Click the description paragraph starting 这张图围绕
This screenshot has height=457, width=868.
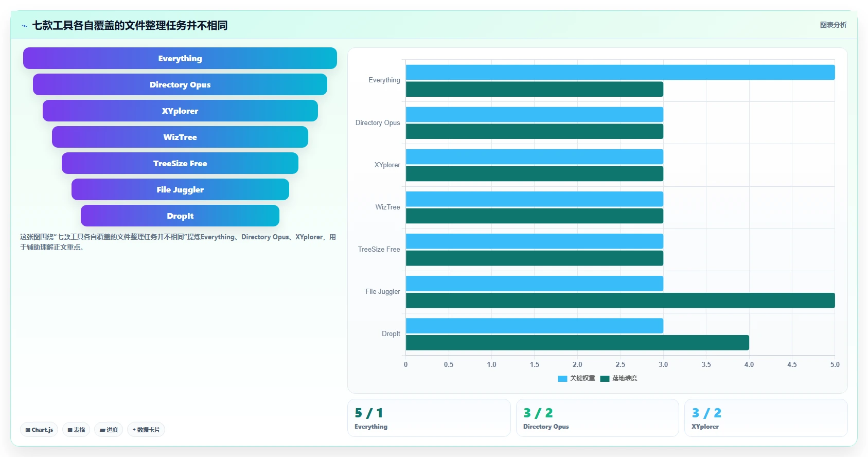pyautogui.click(x=178, y=242)
